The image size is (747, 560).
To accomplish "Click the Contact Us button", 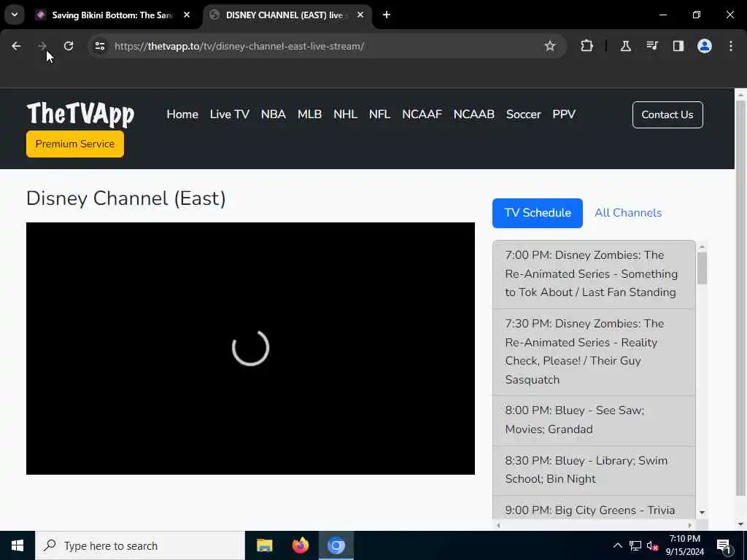I will 667,114.
